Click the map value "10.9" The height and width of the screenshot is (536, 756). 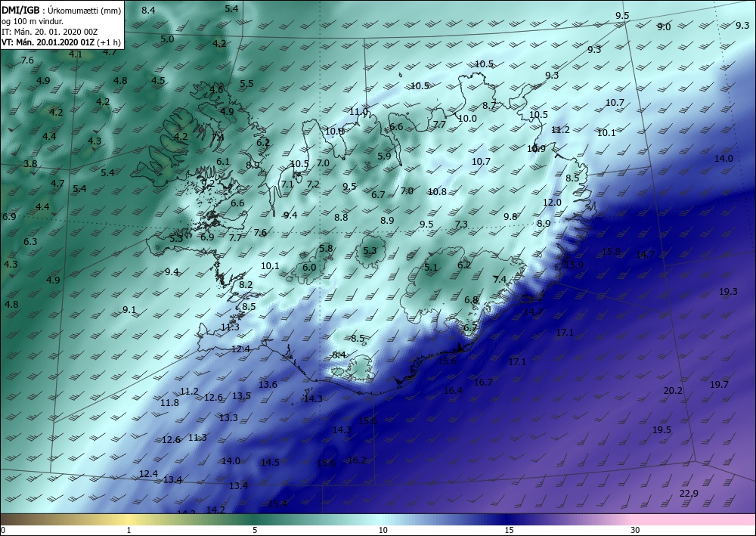pos(536,148)
